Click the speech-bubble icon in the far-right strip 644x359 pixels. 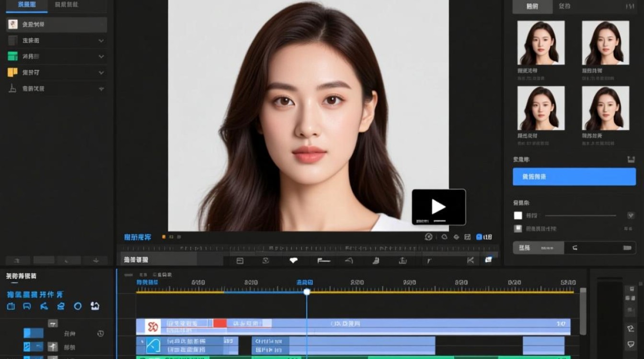(x=631, y=344)
